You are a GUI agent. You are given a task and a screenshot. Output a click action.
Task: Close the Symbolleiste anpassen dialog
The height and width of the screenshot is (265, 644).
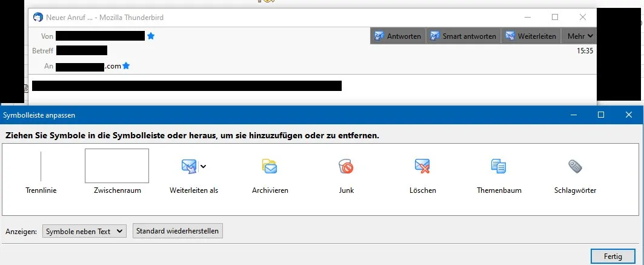628,115
